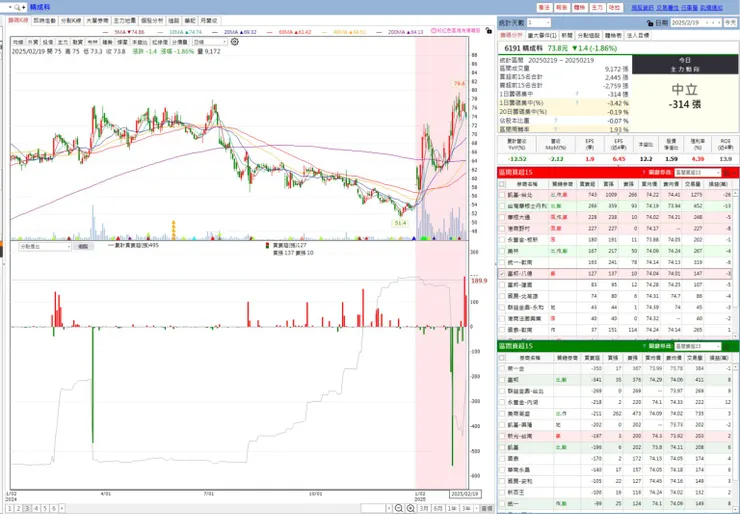Screen dimensions: 740x514
Task: Set the chart range to 6月
Action: (438, 508)
